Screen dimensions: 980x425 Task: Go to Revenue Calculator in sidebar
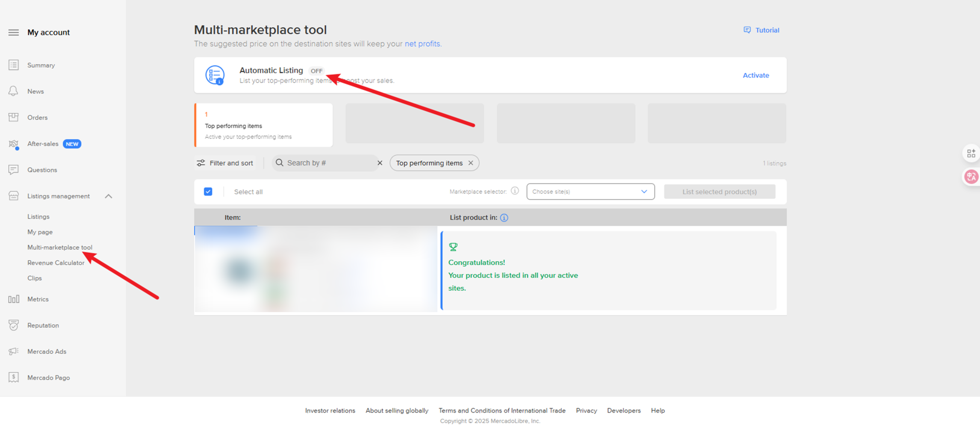tap(56, 263)
